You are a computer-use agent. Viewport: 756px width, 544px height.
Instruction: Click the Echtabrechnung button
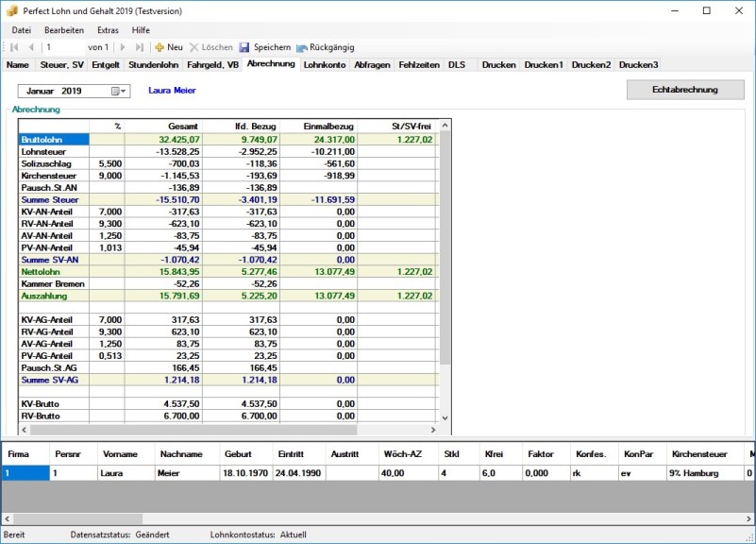coord(685,90)
